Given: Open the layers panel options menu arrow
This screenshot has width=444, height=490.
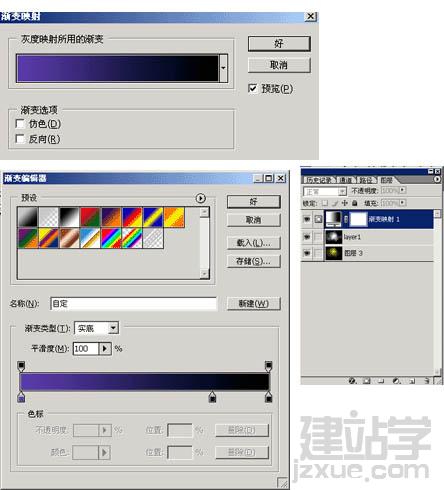Looking at the screenshot, I should click(437, 179).
